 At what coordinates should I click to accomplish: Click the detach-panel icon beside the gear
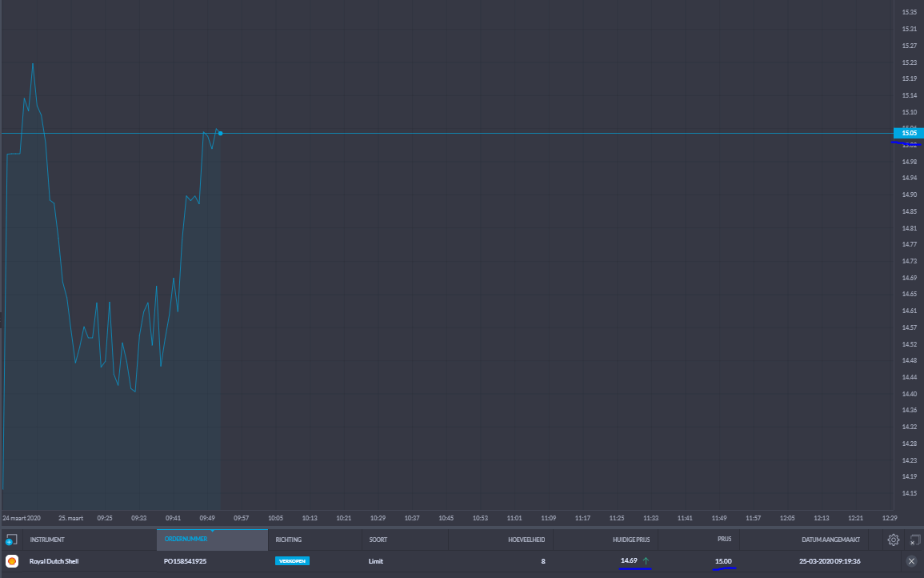coord(914,540)
